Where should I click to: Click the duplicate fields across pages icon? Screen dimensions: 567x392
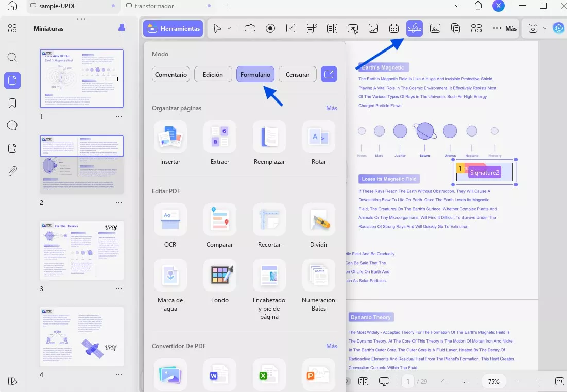(456, 28)
